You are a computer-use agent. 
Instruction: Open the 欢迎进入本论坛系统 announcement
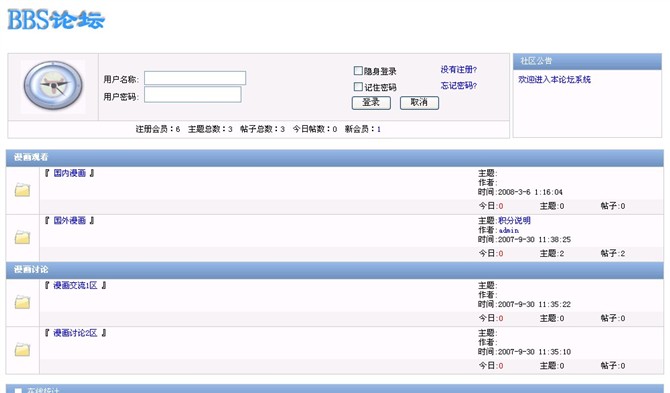(x=554, y=79)
